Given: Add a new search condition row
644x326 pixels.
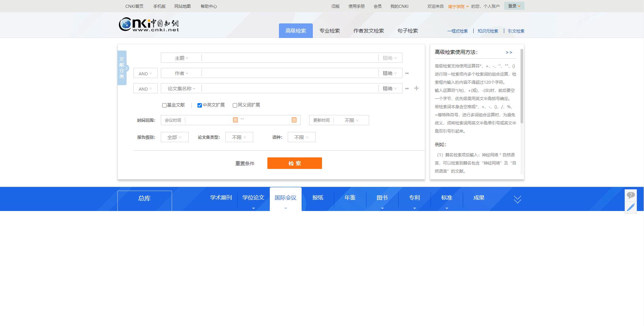Looking at the screenshot, I should tap(416, 88).
